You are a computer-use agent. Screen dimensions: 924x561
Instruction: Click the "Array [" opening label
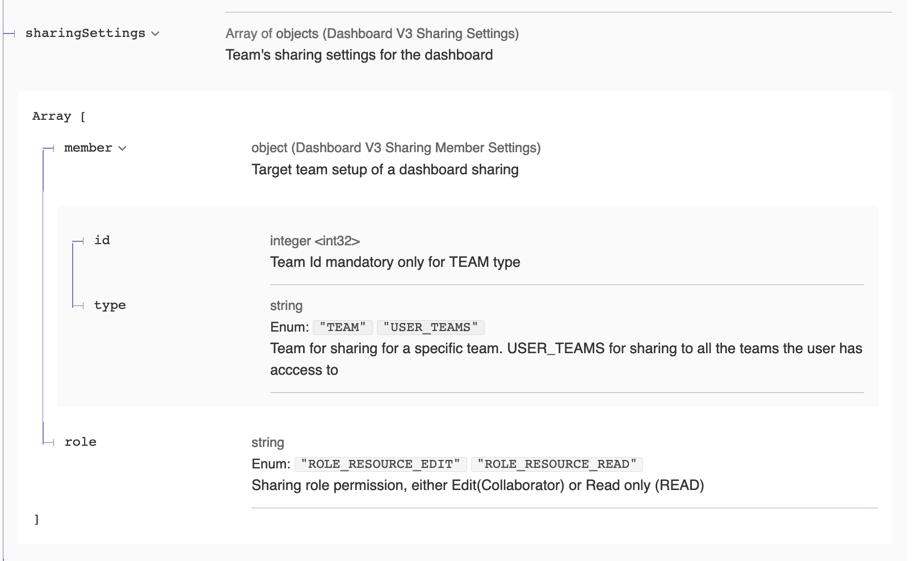(59, 116)
